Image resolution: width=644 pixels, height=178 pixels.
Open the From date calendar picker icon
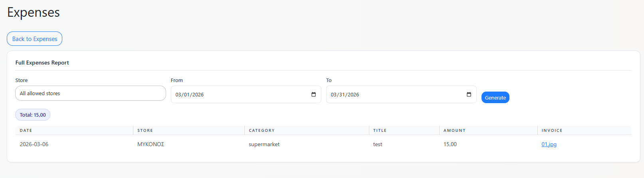point(313,94)
